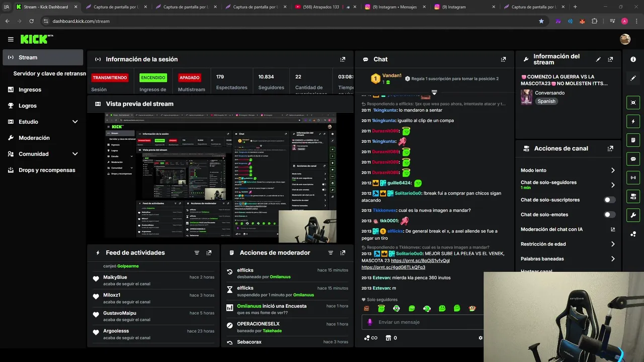The height and width of the screenshot is (362, 644).
Task: Click the info icon in right sidebar
Action: click(633, 59)
